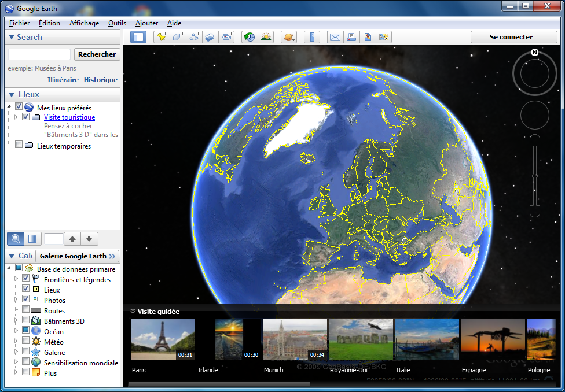
Task: Move item down with the arrow button
Action: pos(89,239)
